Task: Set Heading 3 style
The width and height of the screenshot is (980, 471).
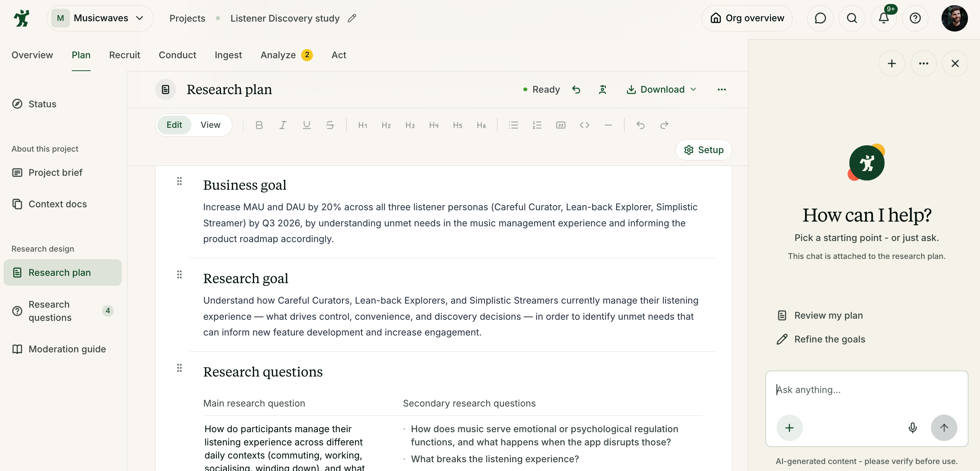Action: tap(410, 125)
